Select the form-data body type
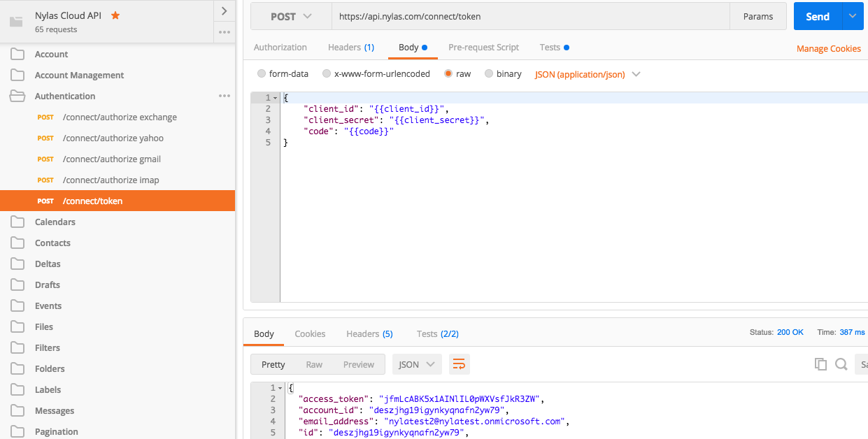 pos(262,73)
